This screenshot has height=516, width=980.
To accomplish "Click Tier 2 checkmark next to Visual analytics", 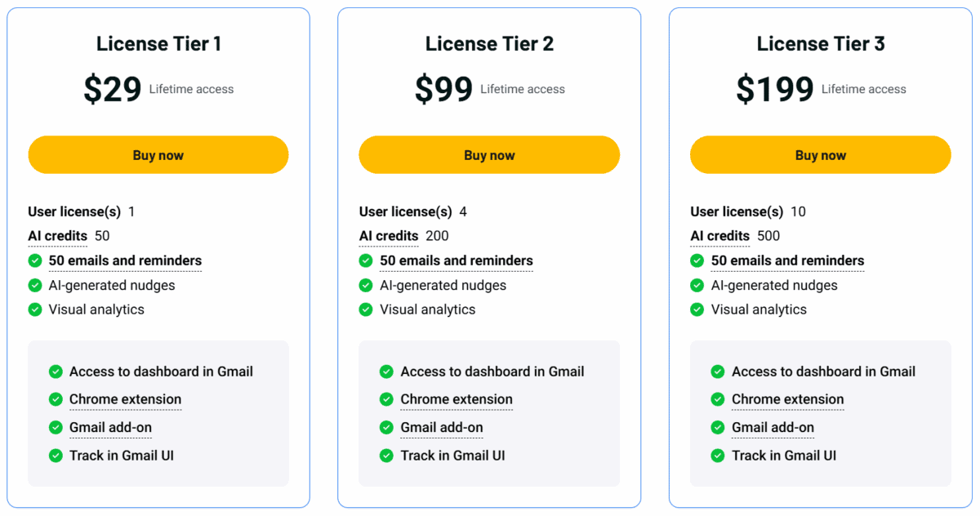I will (366, 309).
